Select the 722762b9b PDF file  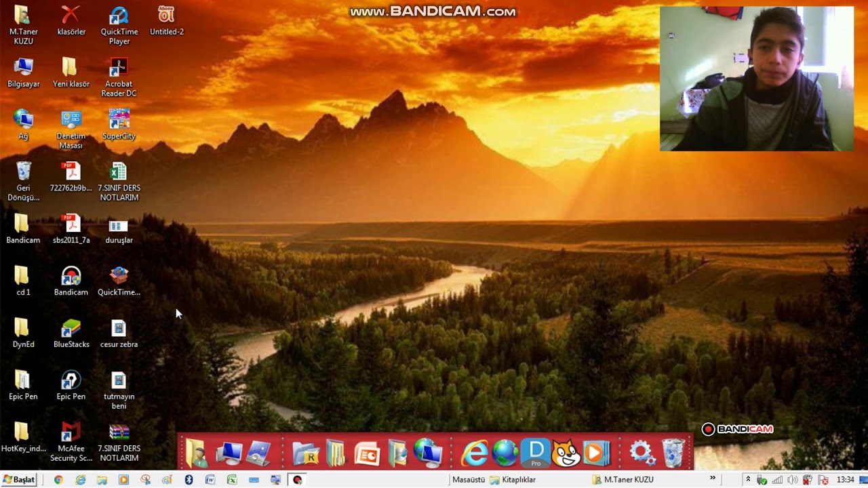point(71,176)
